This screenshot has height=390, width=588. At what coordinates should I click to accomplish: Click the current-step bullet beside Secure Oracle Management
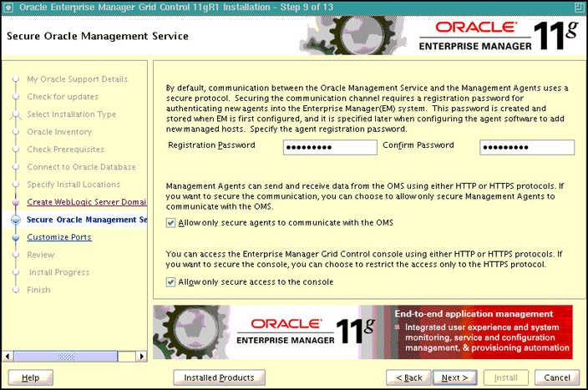pos(16,220)
